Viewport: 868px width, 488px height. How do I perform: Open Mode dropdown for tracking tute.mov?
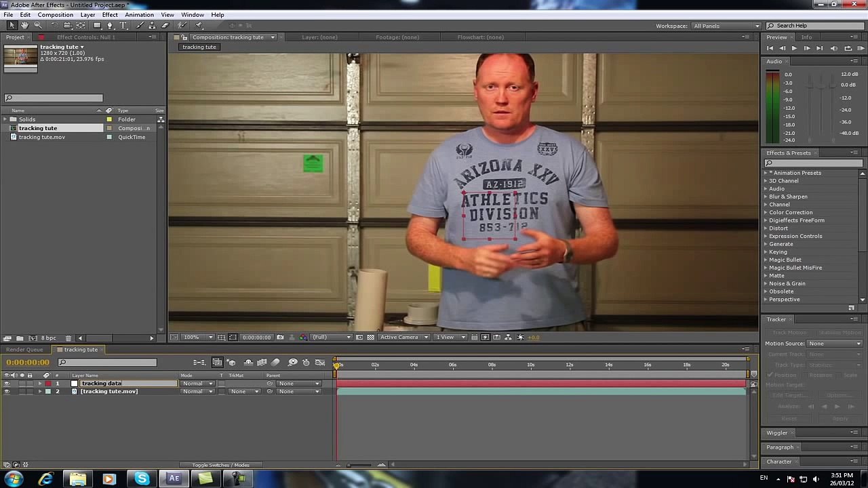pyautogui.click(x=197, y=392)
